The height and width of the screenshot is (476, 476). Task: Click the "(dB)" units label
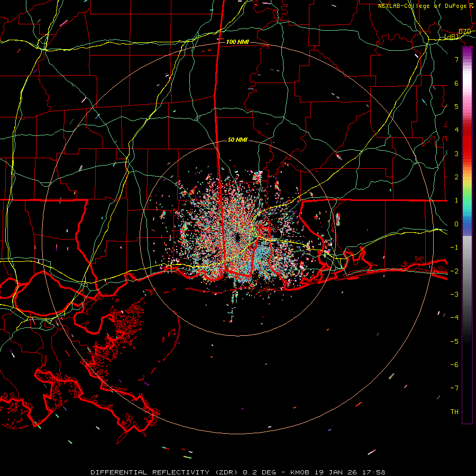pyautogui.click(x=452, y=37)
